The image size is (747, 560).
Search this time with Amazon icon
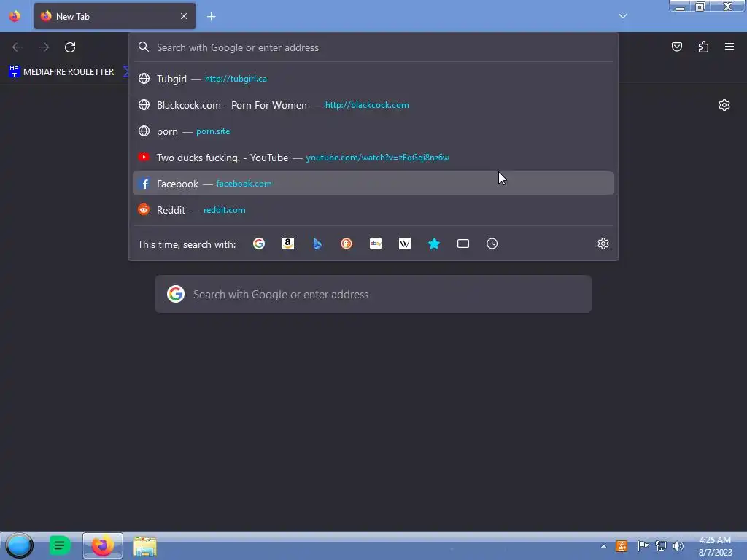(x=287, y=244)
